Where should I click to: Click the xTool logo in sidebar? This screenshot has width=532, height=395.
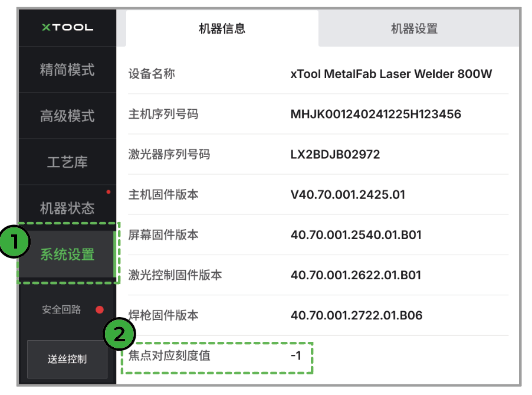67,27
